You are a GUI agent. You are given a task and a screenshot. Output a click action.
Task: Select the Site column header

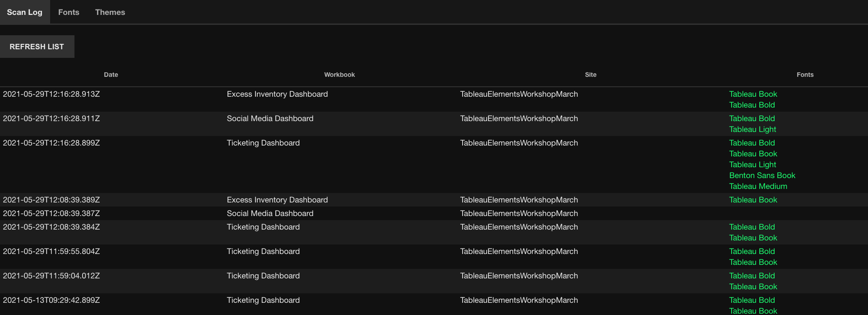pyautogui.click(x=591, y=75)
